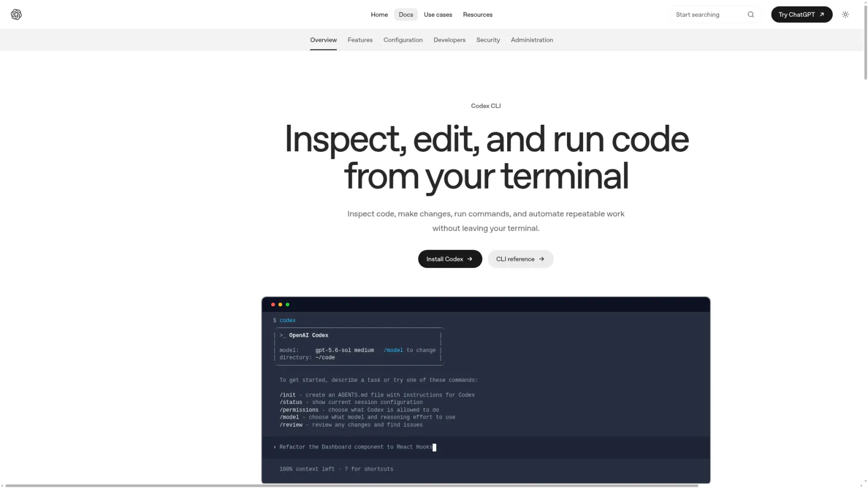Click the /model to change link in terminal
868x488 pixels.
click(x=410, y=350)
